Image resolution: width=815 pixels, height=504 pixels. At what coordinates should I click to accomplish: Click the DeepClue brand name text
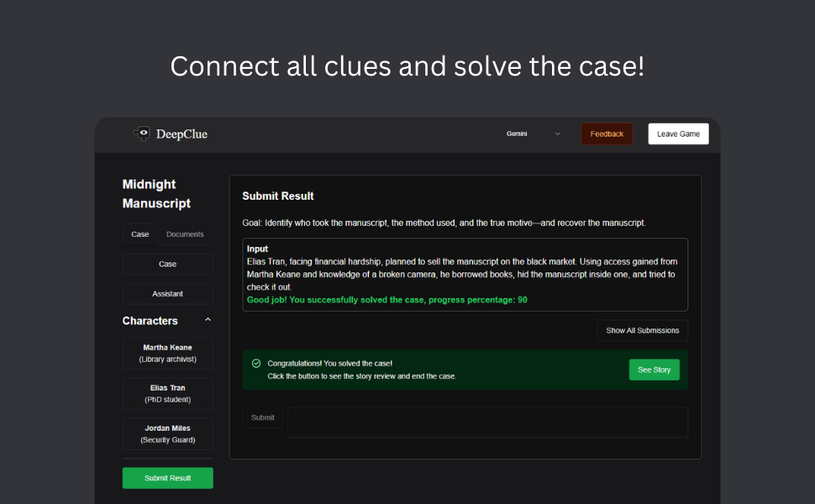point(181,134)
